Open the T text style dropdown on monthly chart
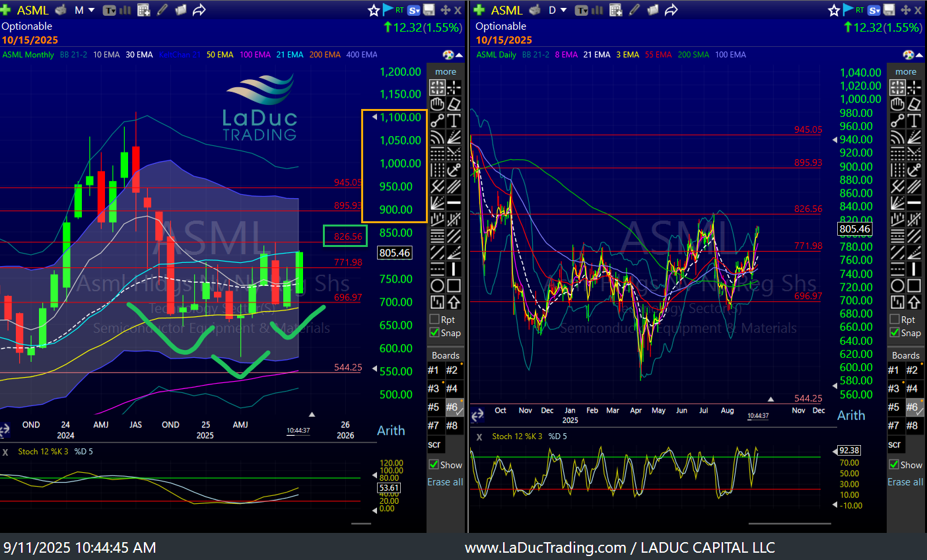Image resolution: width=927 pixels, height=560 pixels. tap(110, 10)
